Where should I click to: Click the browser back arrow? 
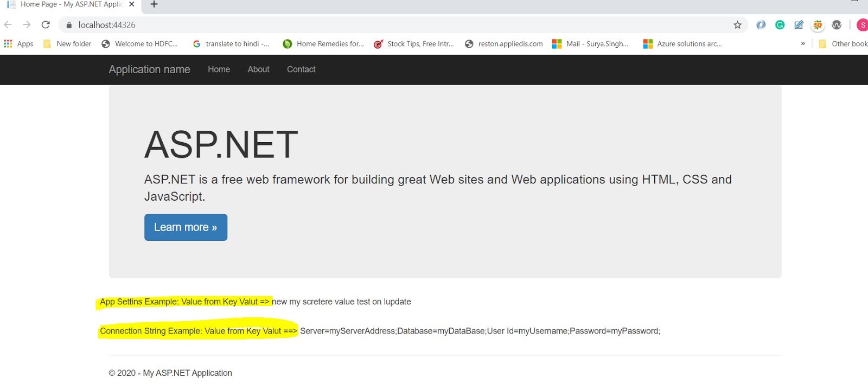[8, 25]
